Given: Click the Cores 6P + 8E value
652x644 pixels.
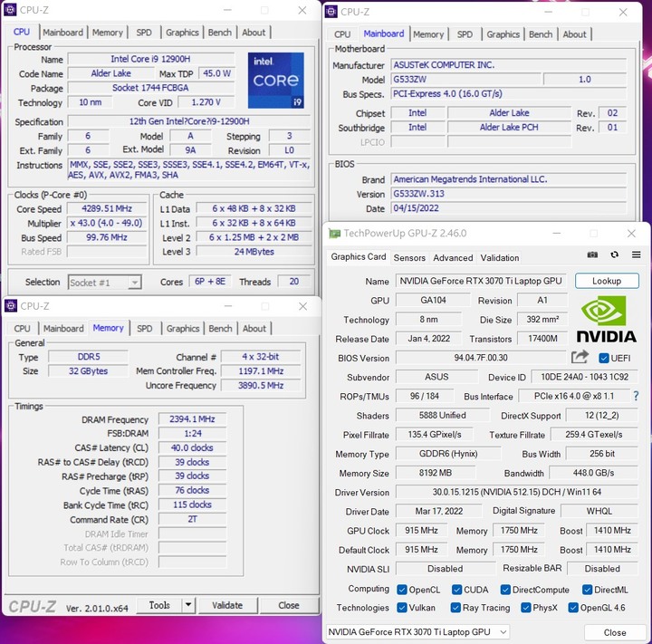Looking at the screenshot, I should [210, 282].
